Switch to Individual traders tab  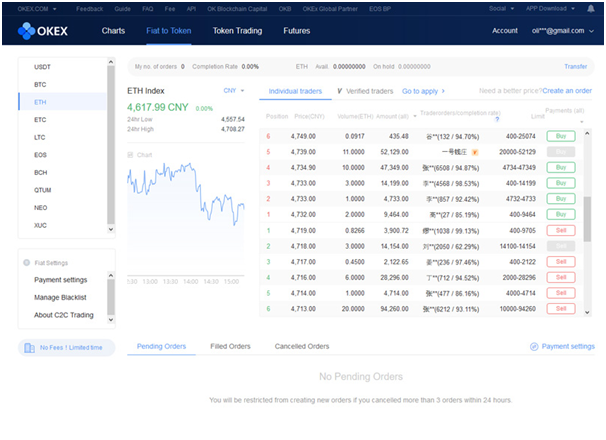point(295,91)
